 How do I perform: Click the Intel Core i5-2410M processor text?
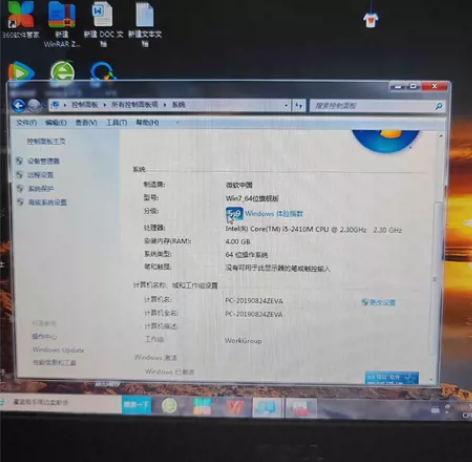[314, 230]
